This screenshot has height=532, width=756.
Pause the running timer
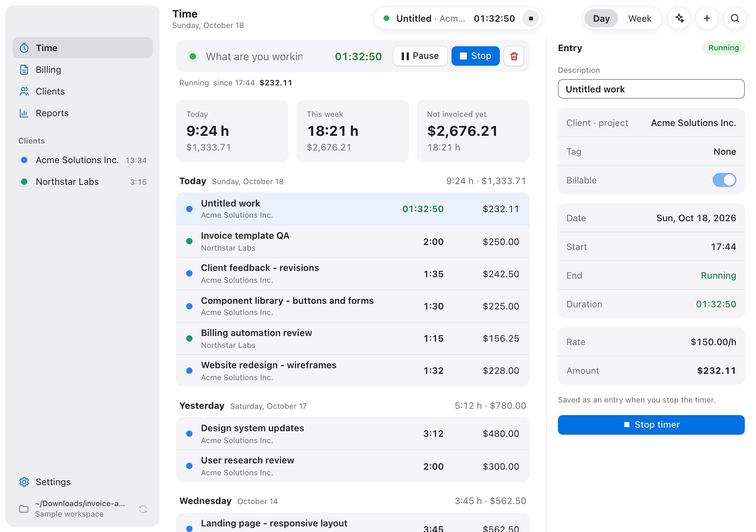[x=420, y=56]
